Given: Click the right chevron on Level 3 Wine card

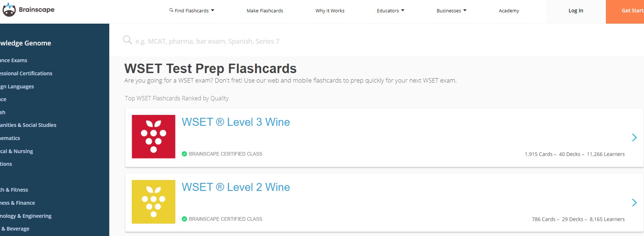Looking at the screenshot, I should [634, 137].
